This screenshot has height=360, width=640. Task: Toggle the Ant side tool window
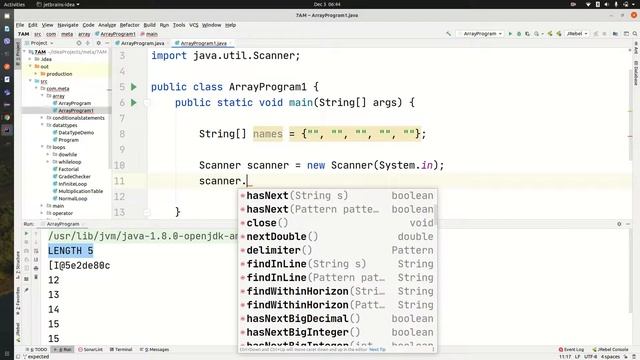tap(636, 48)
